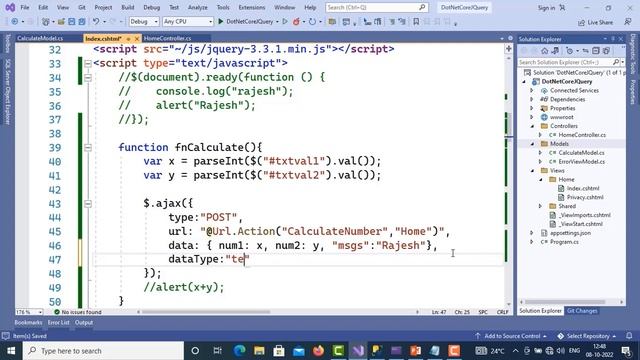This screenshot has height=360, width=640.
Task: Open the Any CPU platform dropdown
Action: pyautogui.click(x=188, y=22)
